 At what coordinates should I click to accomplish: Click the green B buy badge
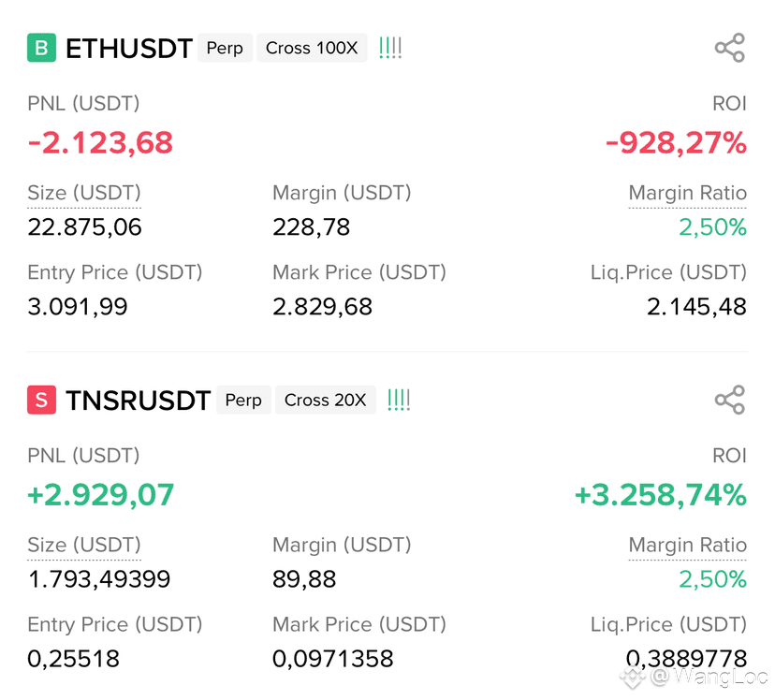click(x=41, y=48)
